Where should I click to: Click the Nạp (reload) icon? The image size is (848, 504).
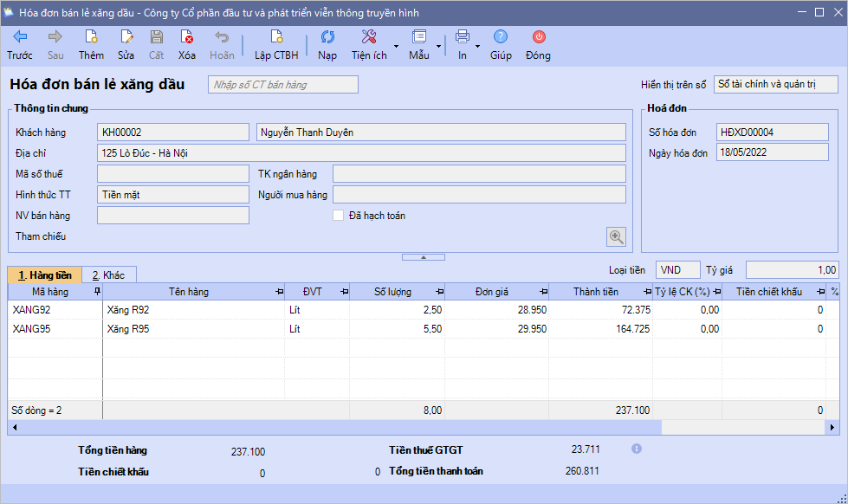click(327, 37)
